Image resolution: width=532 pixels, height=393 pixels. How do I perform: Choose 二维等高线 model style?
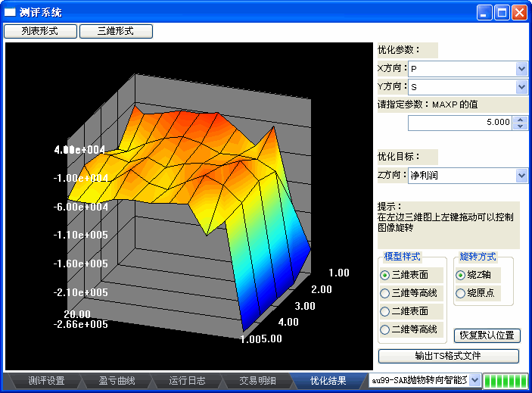coord(385,329)
